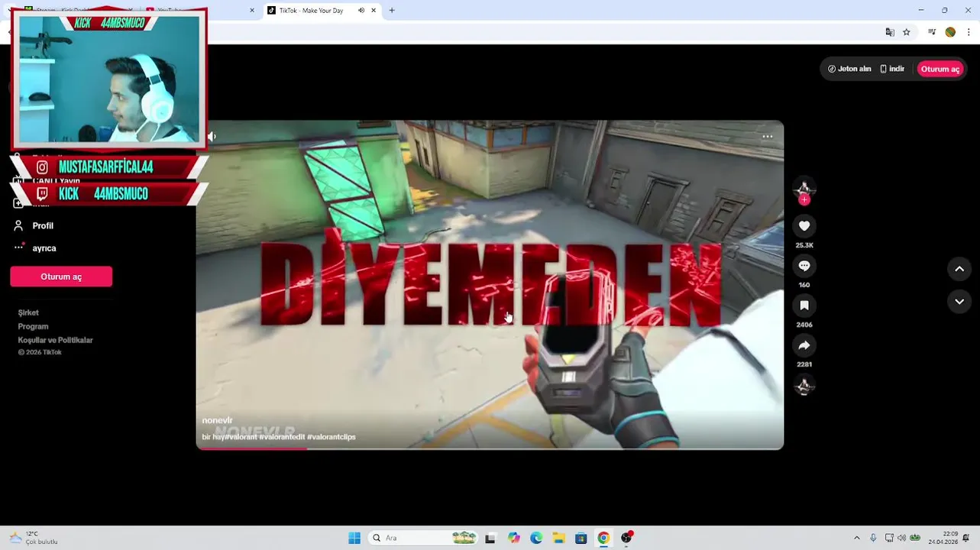Open the weather widget showing 12°C
The image size is (980, 550).
(34, 538)
